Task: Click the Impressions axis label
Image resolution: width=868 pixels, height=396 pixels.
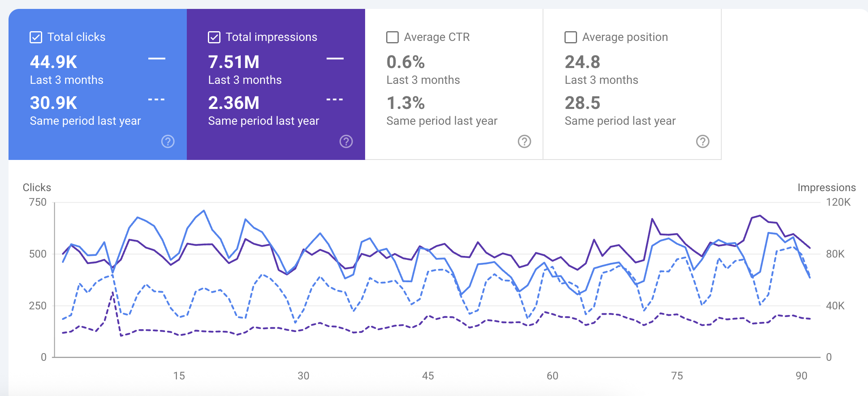Action: (826, 187)
